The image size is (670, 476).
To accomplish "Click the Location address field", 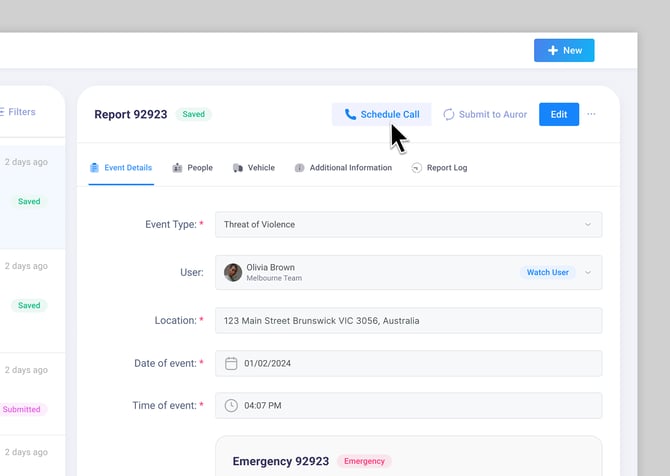I will (x=408, y=320).
